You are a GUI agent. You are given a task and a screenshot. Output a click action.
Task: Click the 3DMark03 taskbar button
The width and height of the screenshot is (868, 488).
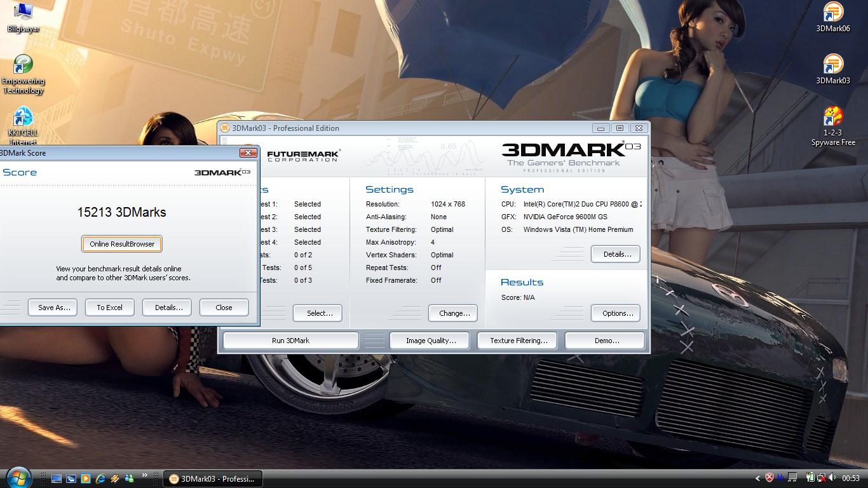(213, 478)
